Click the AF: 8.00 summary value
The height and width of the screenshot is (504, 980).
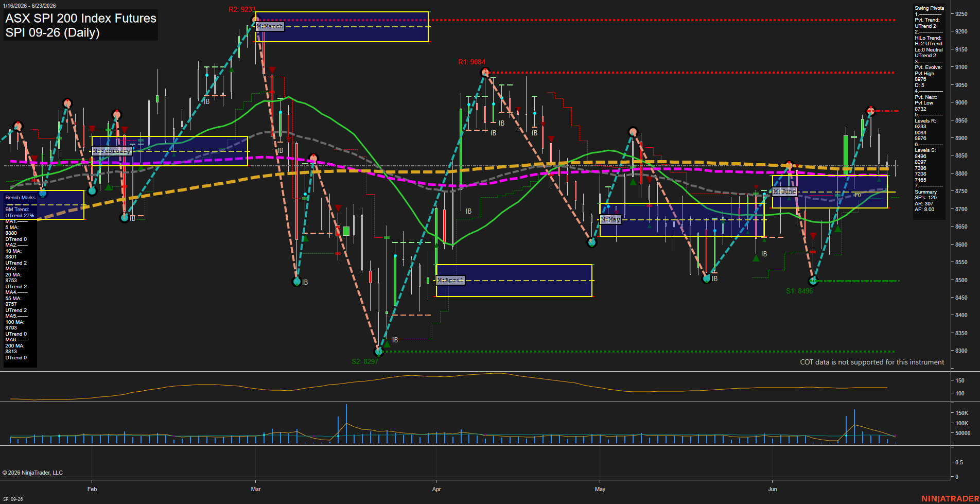pos(924,210)
